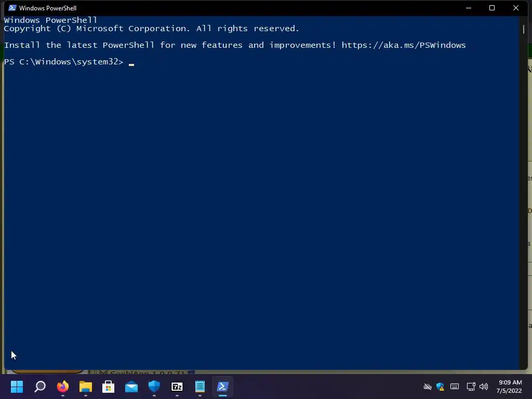Switch to the Notepad taskbar icon

pyautogui.click(x=200, y=387)
